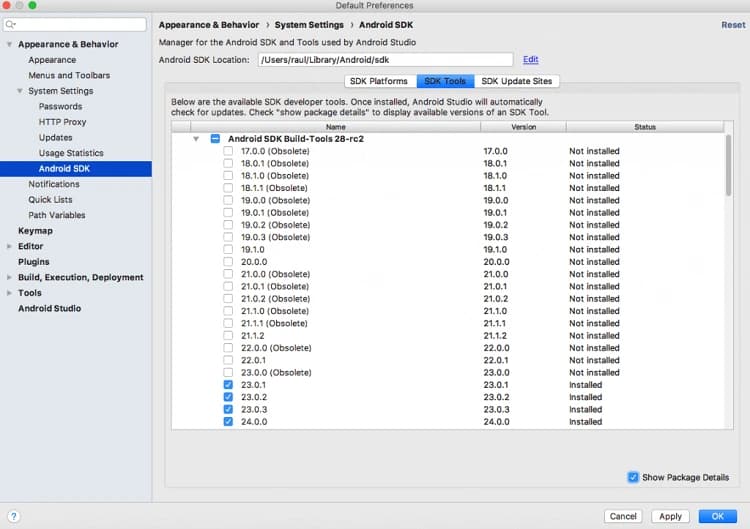The width and height of the screenshot is (750, 529).
Task: Check the 17.0.0 (Obsolete) checkbox
Action: [x=228, y=151]
